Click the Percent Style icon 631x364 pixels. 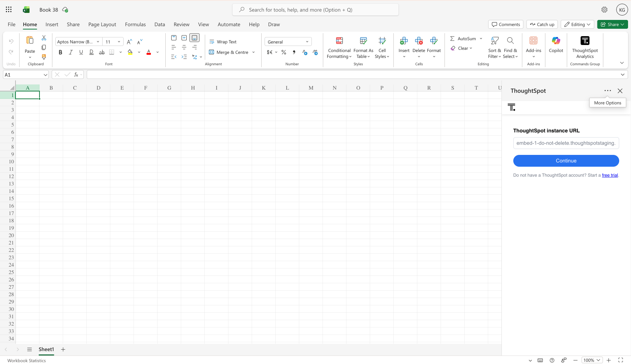[284, 52]
